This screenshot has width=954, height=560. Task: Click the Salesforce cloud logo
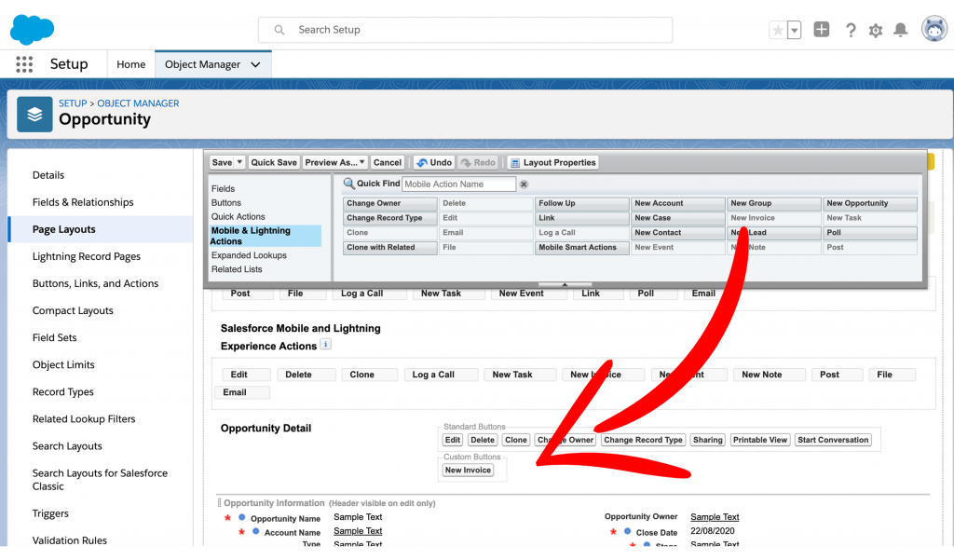coord(33,29)
